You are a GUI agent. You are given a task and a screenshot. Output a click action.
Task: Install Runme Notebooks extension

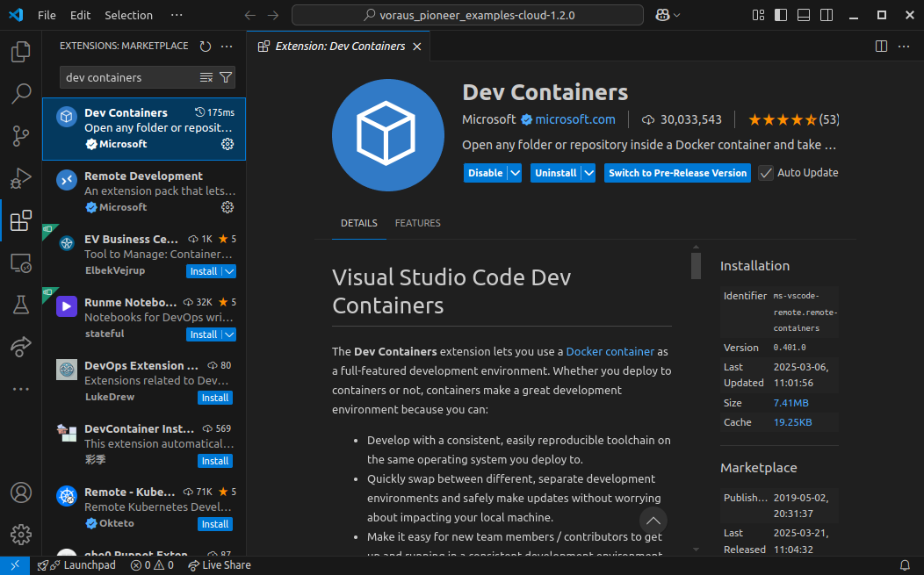(204, 334)
